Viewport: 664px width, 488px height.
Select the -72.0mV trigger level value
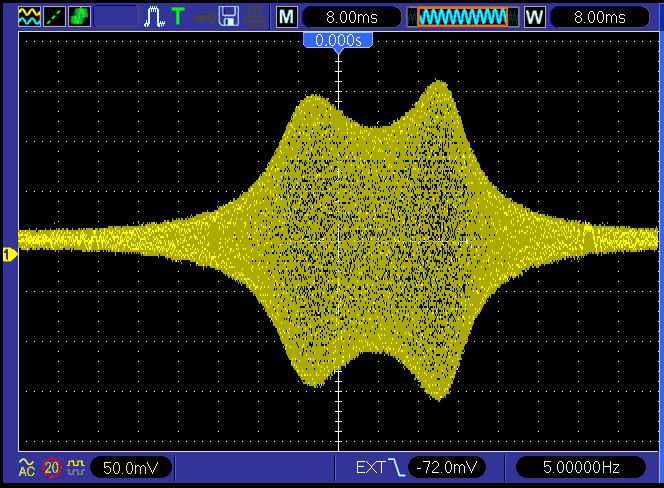(446, 468)
